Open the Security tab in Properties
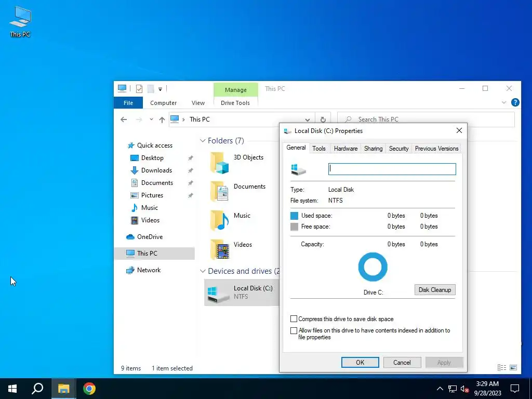 click(398, 148)
